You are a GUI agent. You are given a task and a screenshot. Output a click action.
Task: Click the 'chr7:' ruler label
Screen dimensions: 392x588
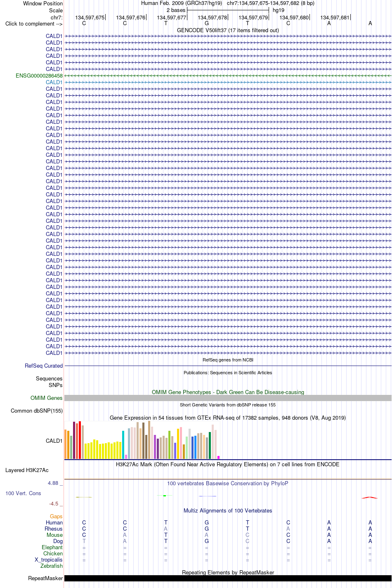point(57,17)
